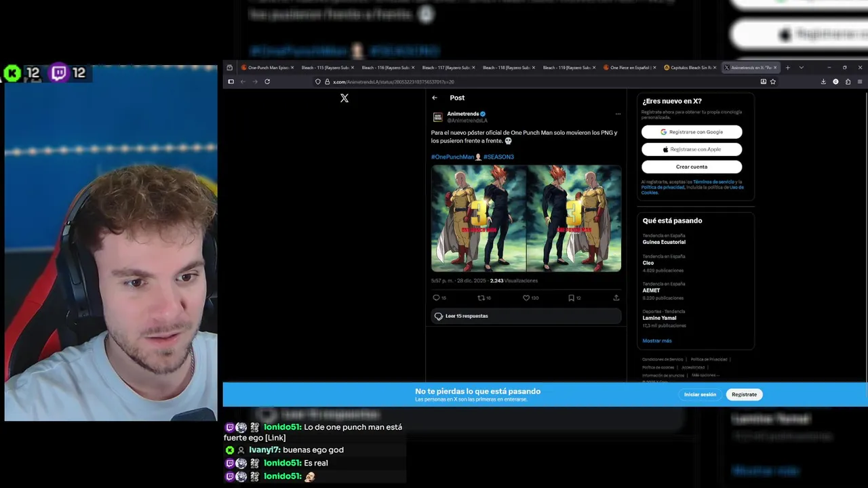868x488 pixels.
Task: Open the browser application menu
Action: click(x=860, y=81)
